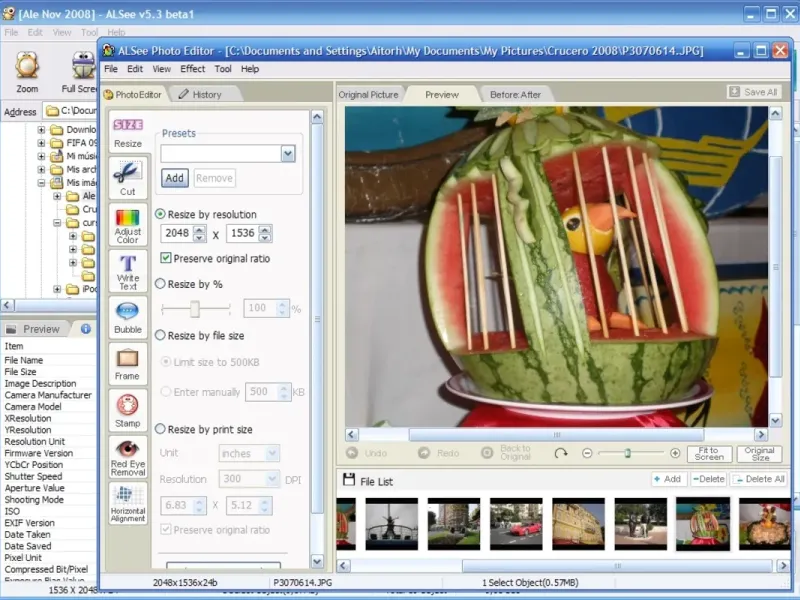Switch to the Original Picture tab
This screenshot has height=600, width=800.
click(x=368, y=95)
